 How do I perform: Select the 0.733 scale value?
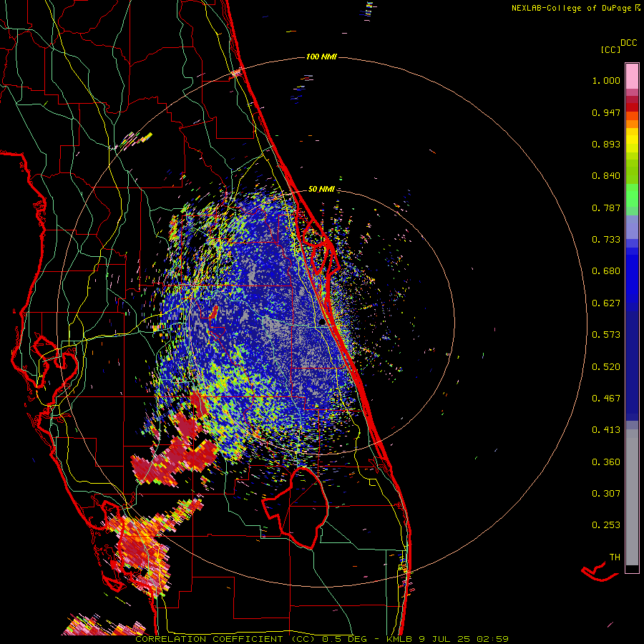[606, 240]
